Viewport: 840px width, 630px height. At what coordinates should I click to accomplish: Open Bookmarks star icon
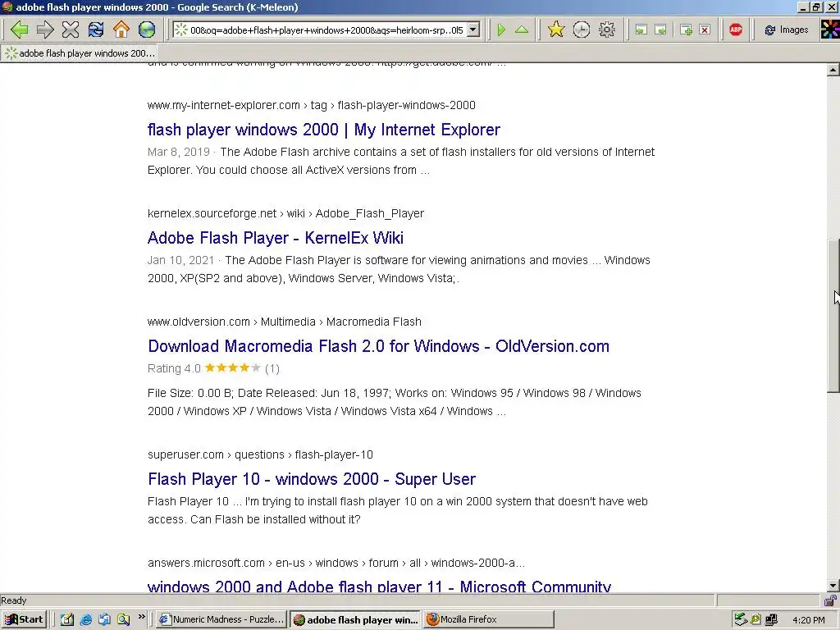(x=556, y=30)
